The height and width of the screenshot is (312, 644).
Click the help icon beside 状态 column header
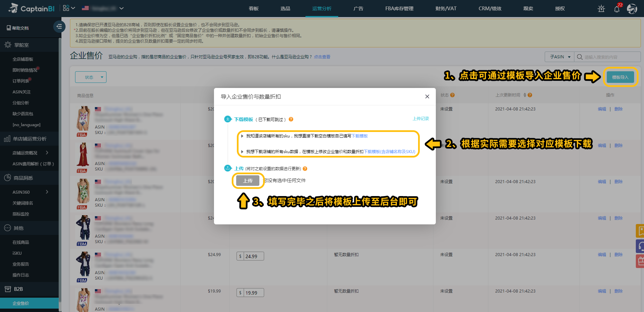tap(453, 95)
